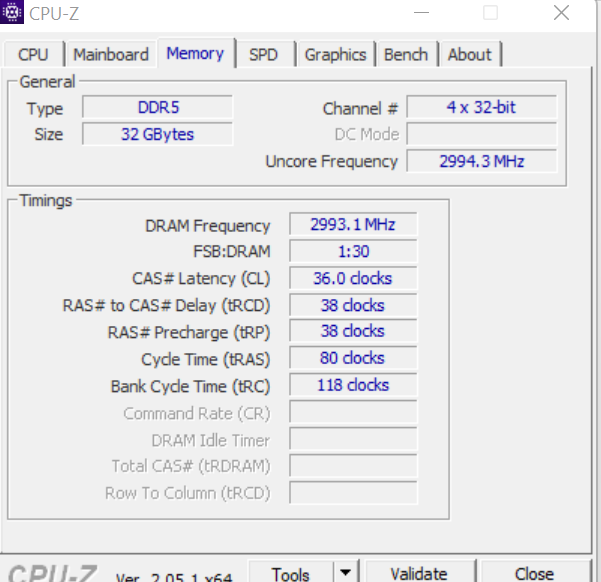
Task: Select the Memory tab
Action: click(195, 53)
